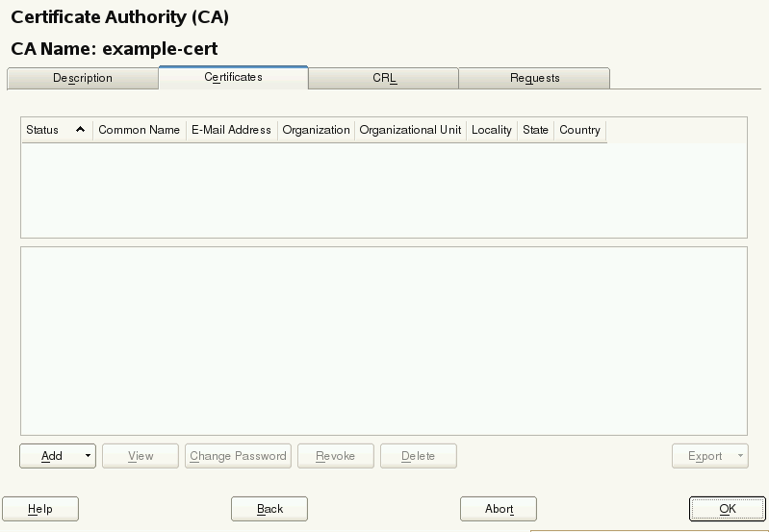Sort by Organization column header

[x=316, y=130]
